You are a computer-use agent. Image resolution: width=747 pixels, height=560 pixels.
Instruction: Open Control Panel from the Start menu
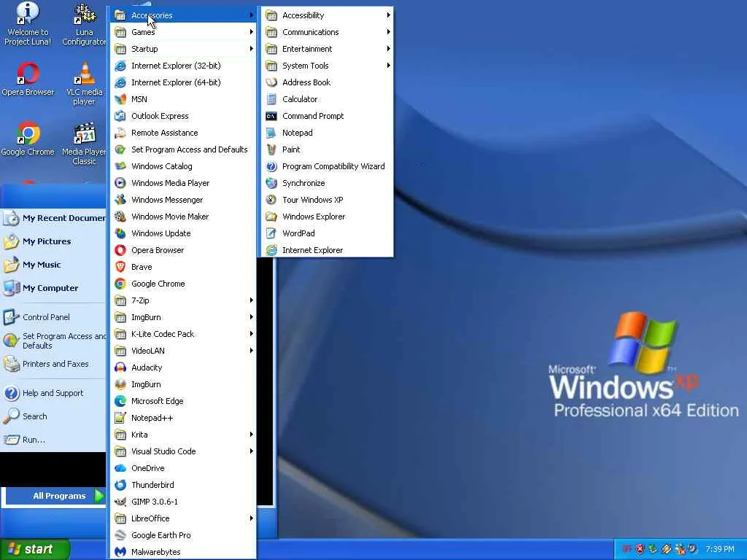click(54, 317)
